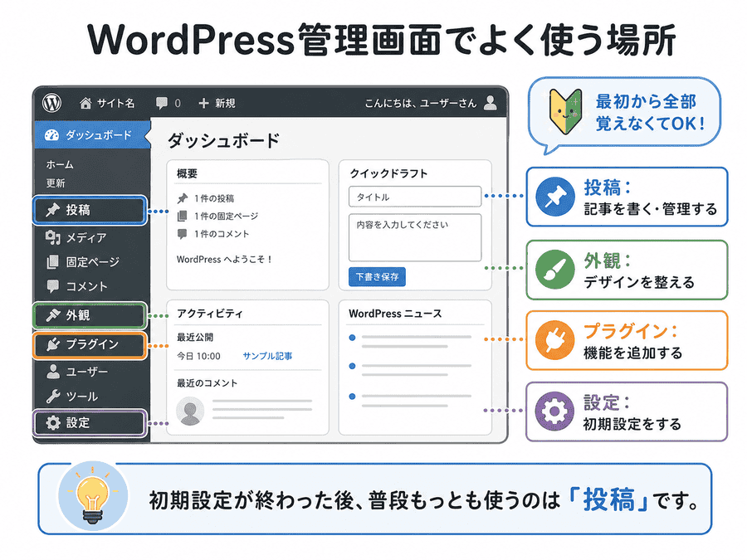
Task: Click the 1件の投稿 text
Action: pos(214,198)
